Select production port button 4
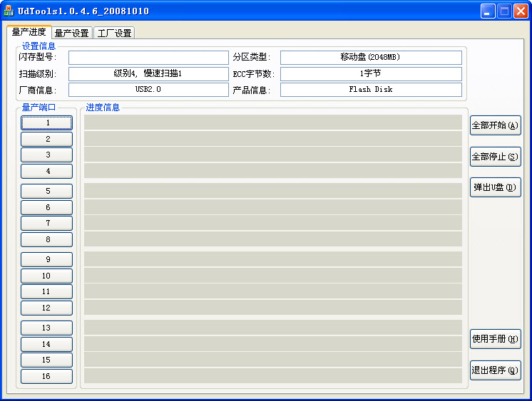The image size is (532, 401). click(47, 171)
